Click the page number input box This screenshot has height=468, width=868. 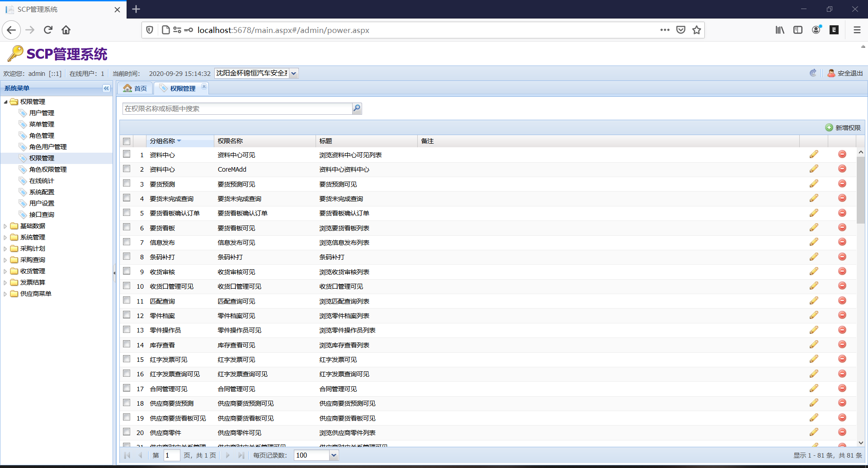point(172,455)
